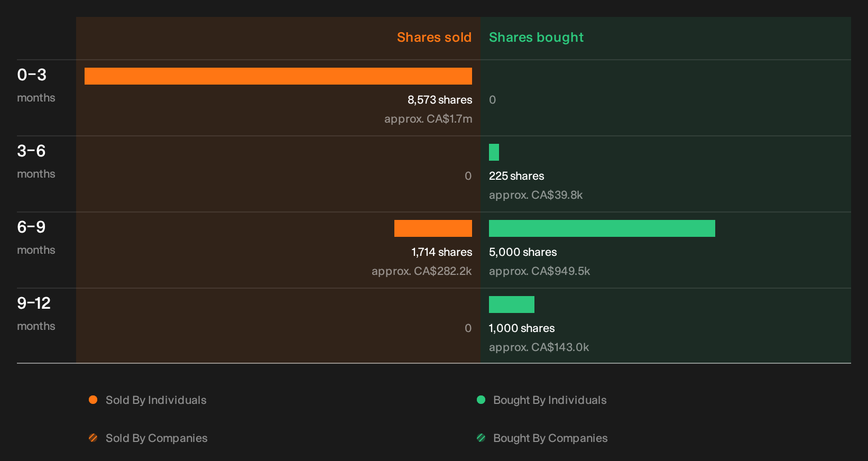Click the 0 sold value in 9-12 months row
Viewport: 868px width, 461px height.
[x=468, y=328]
